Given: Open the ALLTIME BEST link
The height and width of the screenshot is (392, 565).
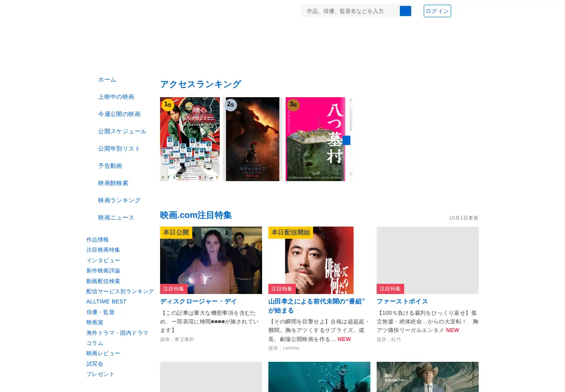Looking at the screenshot, I should (x=106, y=301).
